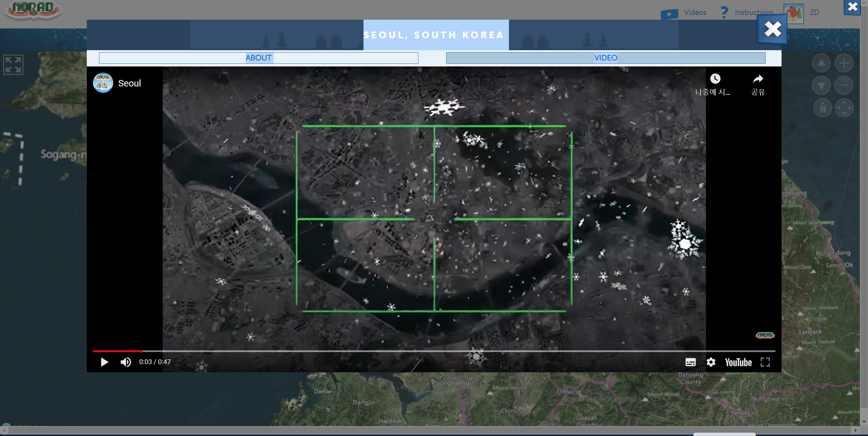Click the NORAD Tracks Santa logo
Image resolution: width=868 pixels, height=436 pixels.
(x=33, y=9)
